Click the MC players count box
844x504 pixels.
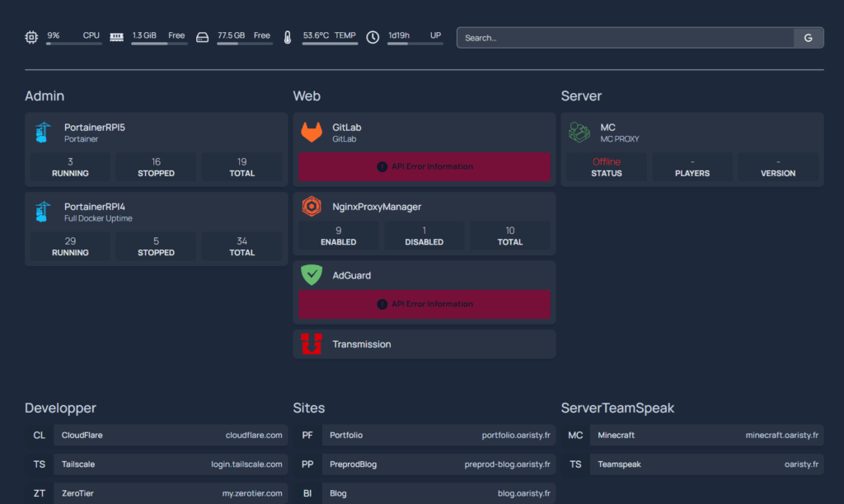tap(692, 167)
